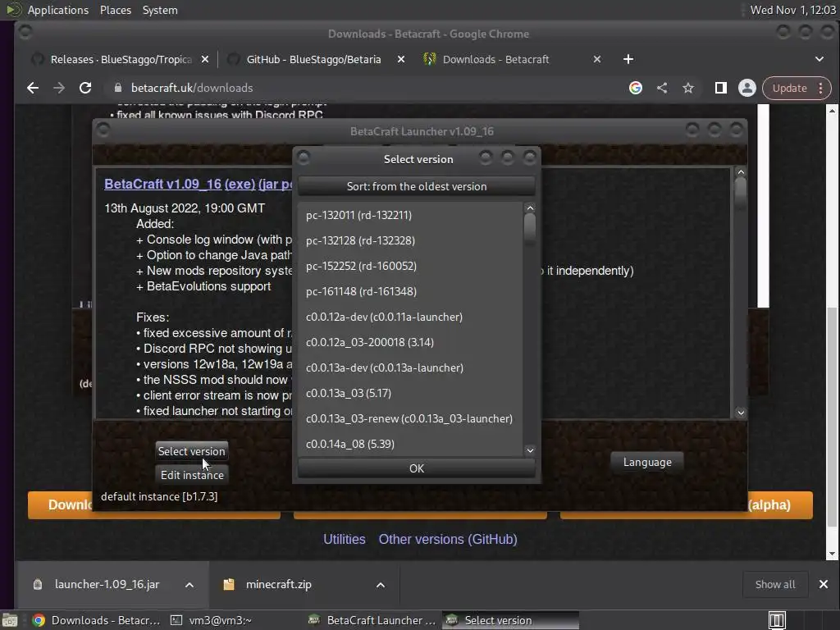Viewport: 840px width, 630px height.
Task: Click the address bar URL
Action: [x=192, y=88]
